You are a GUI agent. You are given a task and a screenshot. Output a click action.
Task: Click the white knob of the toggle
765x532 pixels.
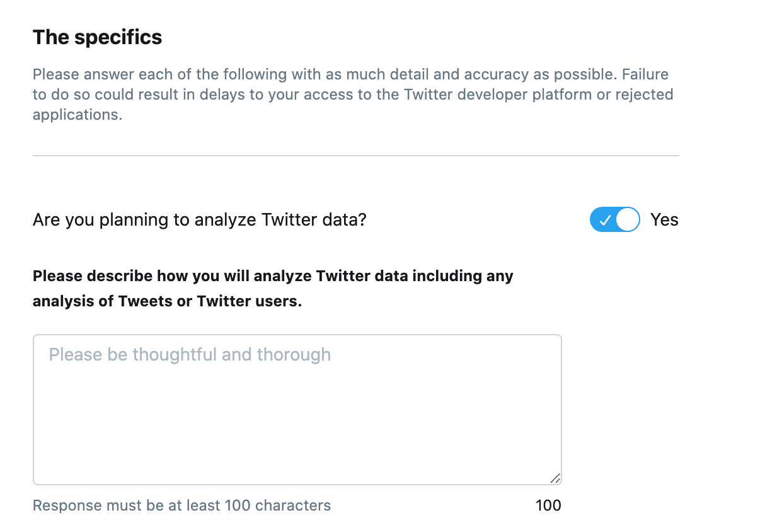627,220
